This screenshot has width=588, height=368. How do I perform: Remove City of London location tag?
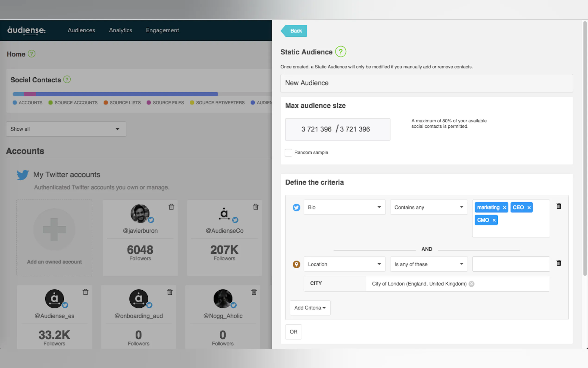tap(471, 284)
